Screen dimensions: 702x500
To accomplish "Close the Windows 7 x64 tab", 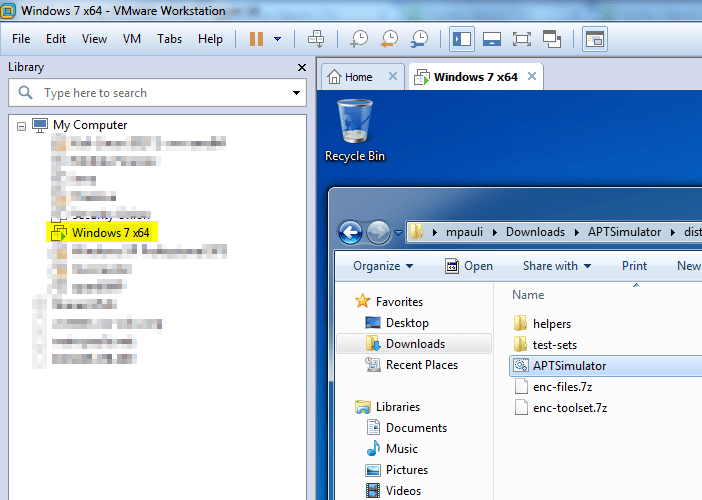I will [x=532, y=76].
